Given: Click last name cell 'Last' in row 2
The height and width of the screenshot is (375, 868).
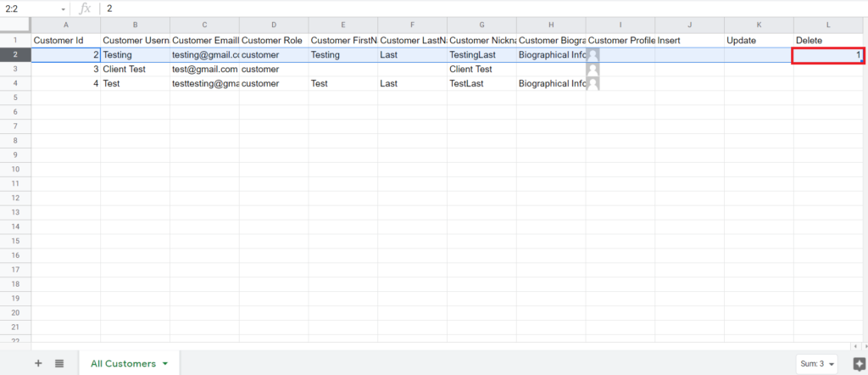Looking at the screenshot, I should click(413, 55).
